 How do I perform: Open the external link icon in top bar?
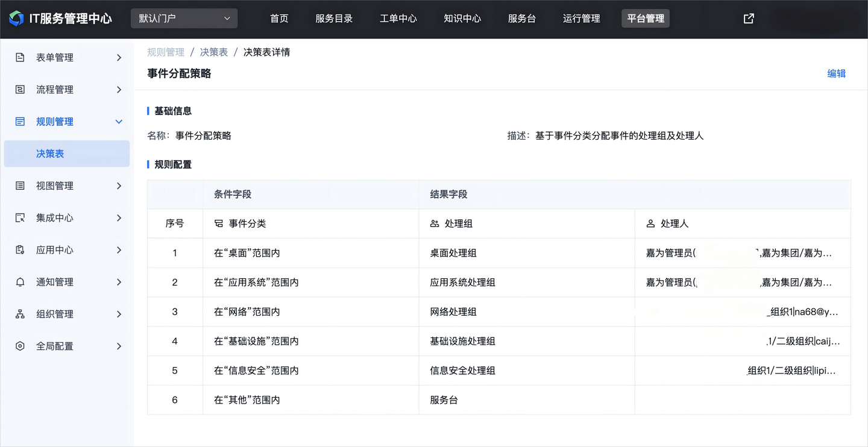point(748,19)
